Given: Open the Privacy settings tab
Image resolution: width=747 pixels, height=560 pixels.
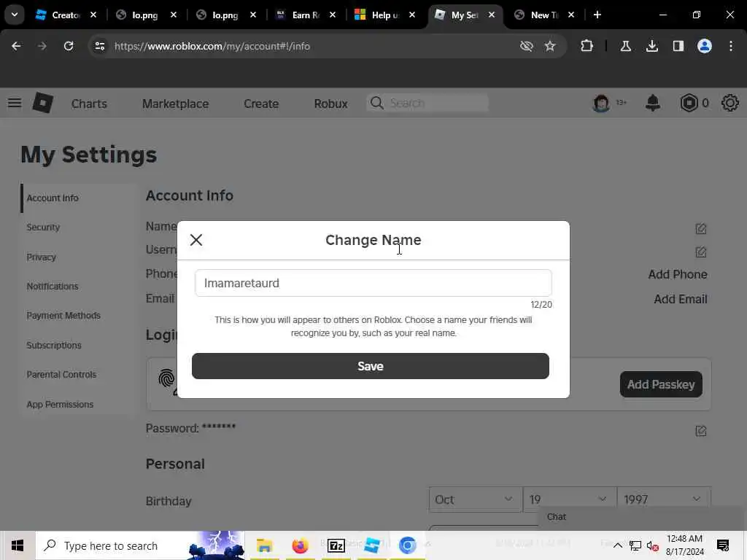Looking at the screenshot, I should point(42,257).
